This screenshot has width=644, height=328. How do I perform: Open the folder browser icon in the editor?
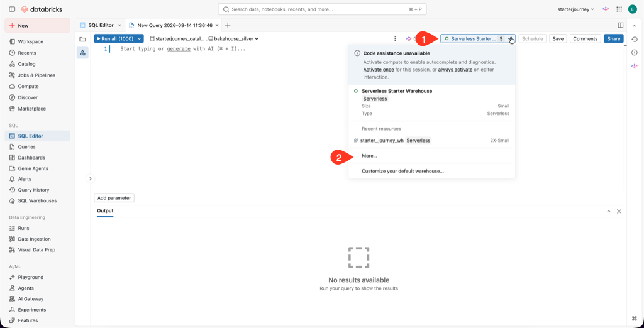(x=82, y=39)
